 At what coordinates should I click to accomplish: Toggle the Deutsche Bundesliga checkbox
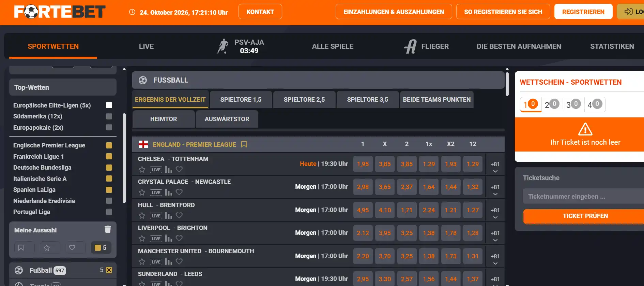[x=109, y=168]
